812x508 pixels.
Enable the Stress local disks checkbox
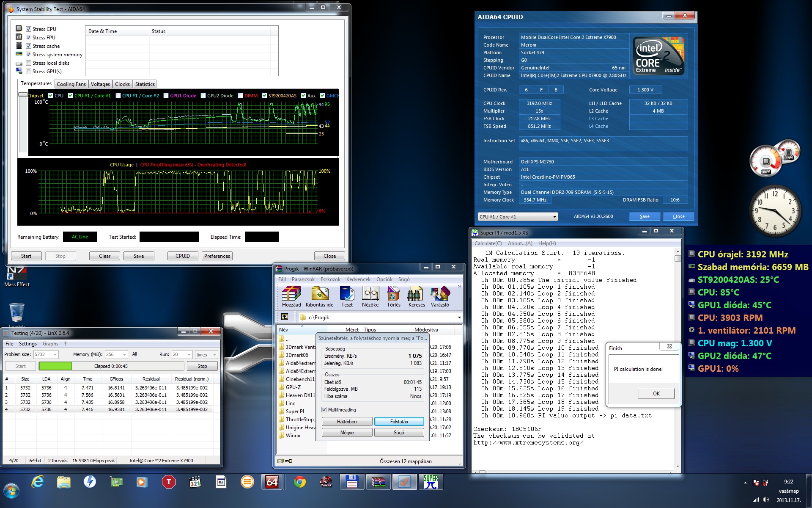[x=29, y=63]
